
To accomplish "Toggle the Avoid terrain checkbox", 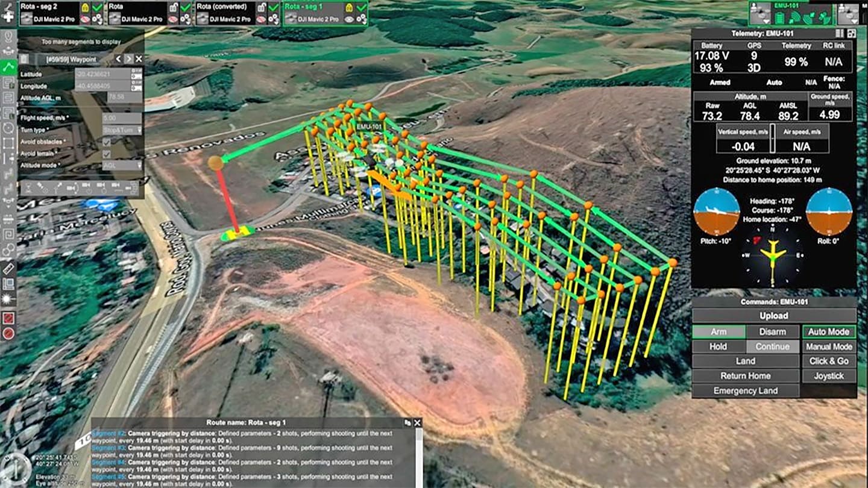I will pyautogui.click(x=106, y=154).
